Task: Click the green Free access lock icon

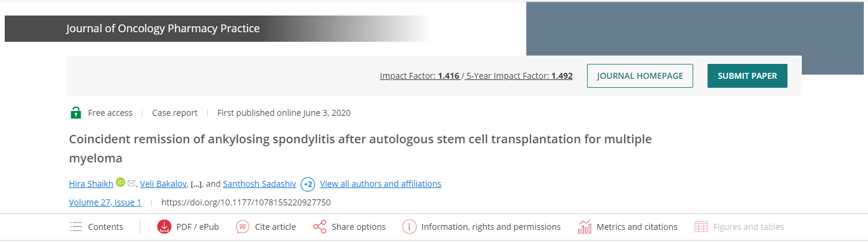Action: 76,112
